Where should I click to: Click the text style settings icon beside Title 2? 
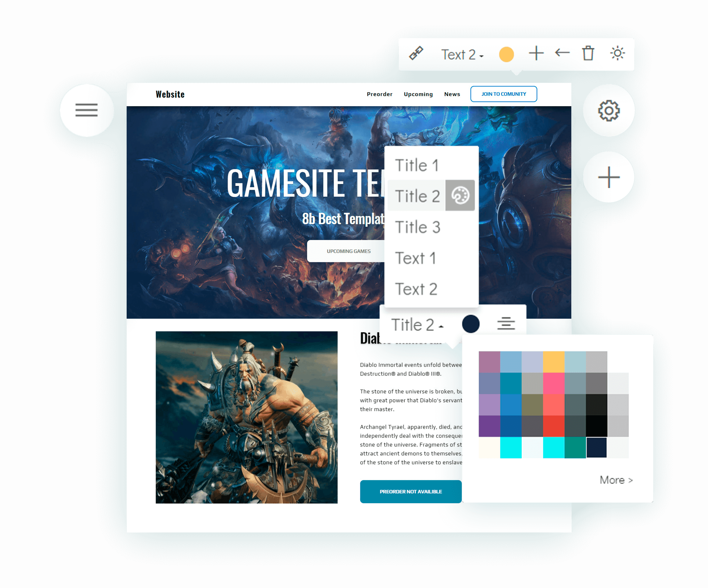[x=460, y=196]
